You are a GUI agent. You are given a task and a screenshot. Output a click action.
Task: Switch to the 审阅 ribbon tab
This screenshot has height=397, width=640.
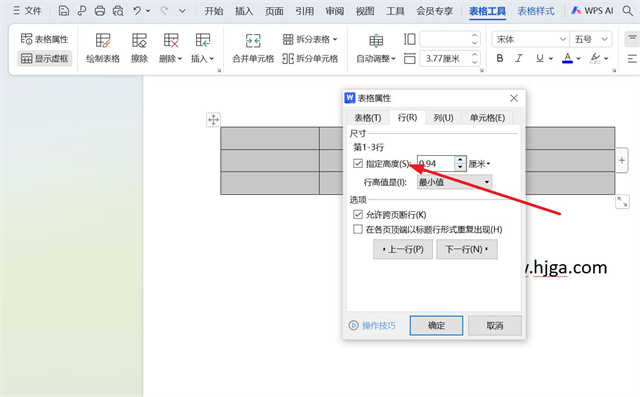click(x=335, y=11)
